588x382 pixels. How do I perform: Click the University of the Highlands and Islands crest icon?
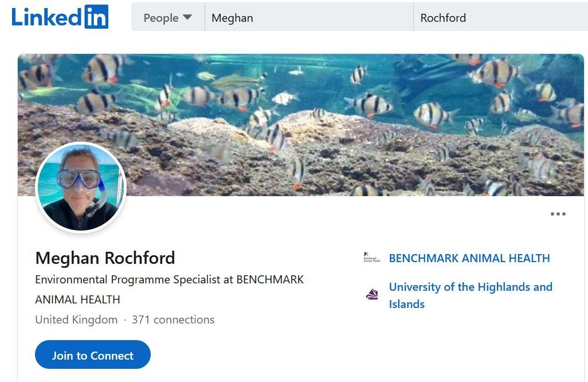(x=371, y=294)
